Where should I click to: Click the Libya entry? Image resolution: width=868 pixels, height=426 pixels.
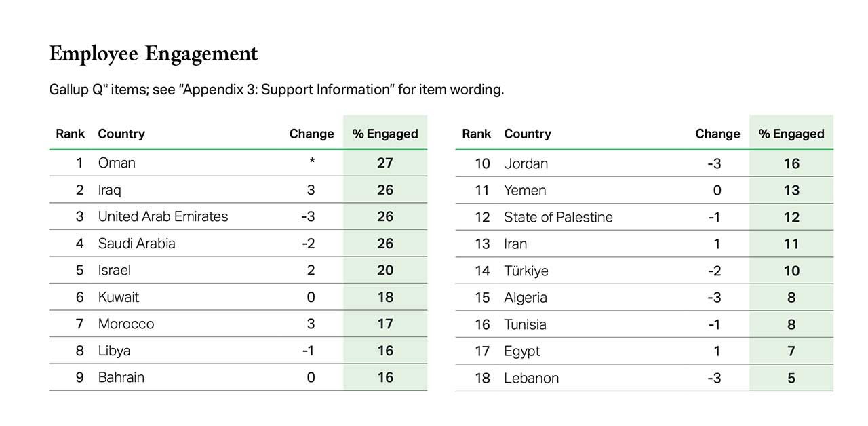(114, 351)
